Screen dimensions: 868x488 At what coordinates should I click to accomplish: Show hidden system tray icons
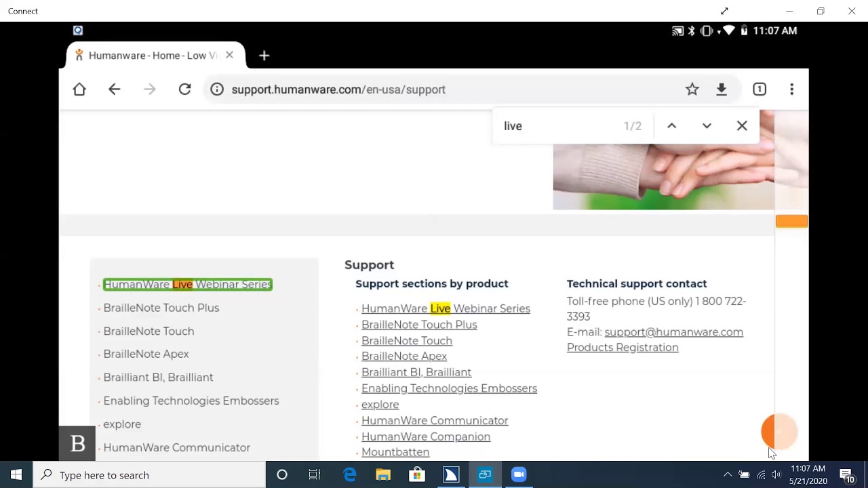[x=728, y=475]
